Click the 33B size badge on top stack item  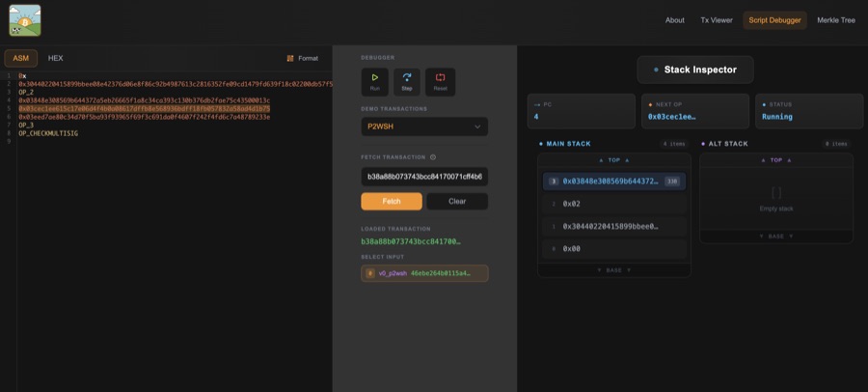tap(672, 182)
